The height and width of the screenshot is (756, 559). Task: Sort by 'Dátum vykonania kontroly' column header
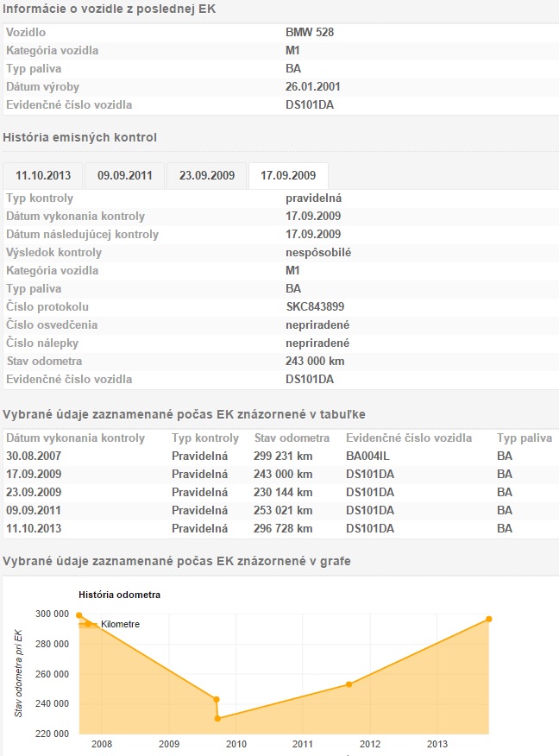point(75,438)
